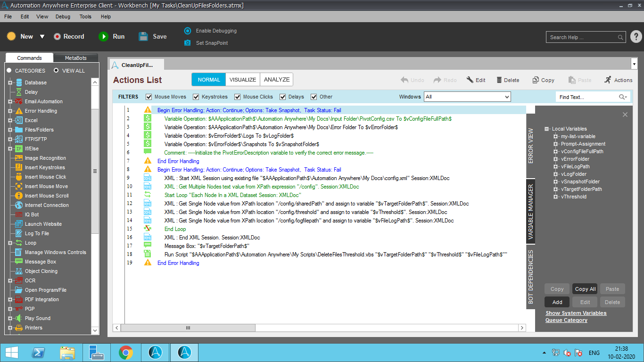Select the CATEGORIES radio button
This screenshot has height=362, width=644.
(8, 71)
